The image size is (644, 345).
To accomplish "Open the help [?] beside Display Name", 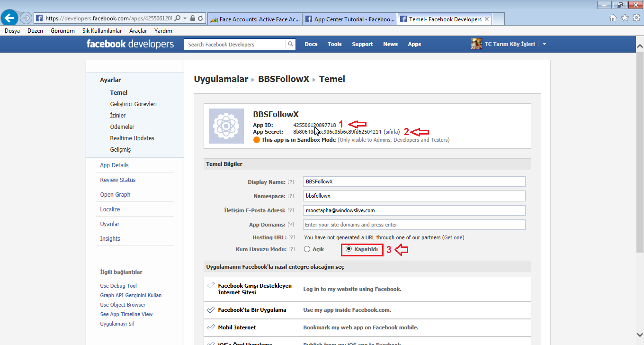I will pos(291,182).
